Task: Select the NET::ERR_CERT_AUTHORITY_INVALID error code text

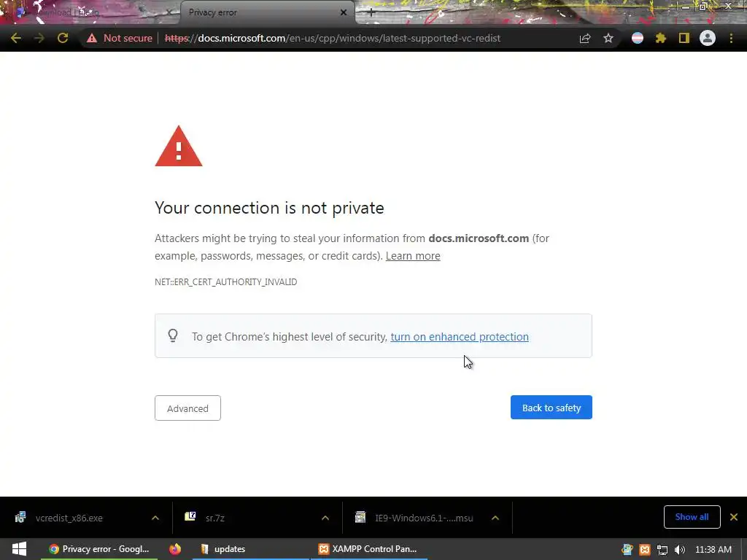Action: [x=226, y=282]
